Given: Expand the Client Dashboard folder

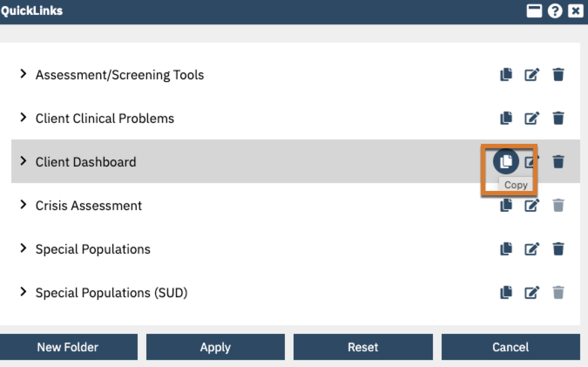Looking at the screenshot, I should pyautogui.click(x=23, y=162).
